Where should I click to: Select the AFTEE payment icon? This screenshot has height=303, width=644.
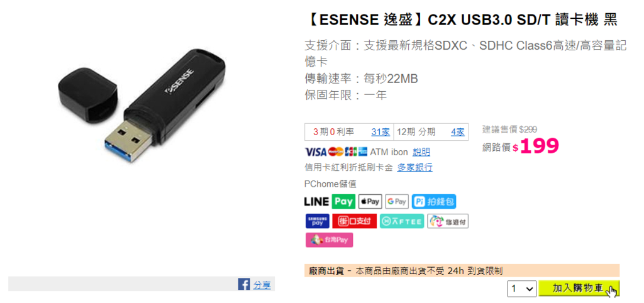pos(402,221)
